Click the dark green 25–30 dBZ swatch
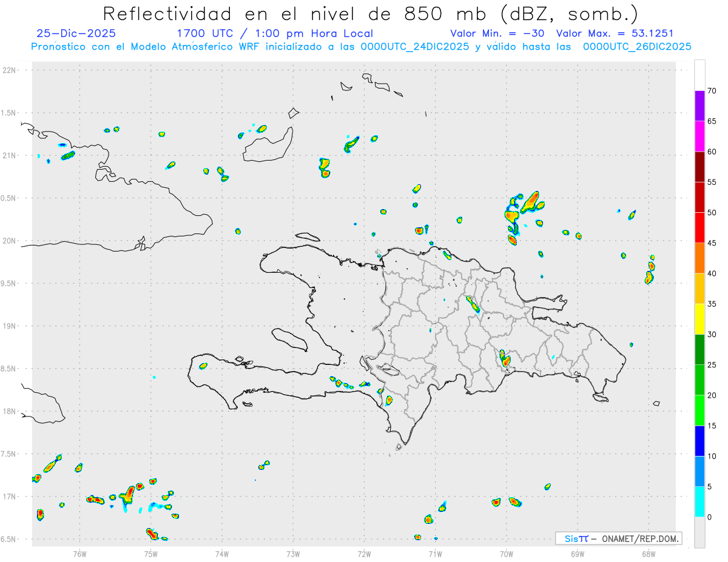This screenshot has height=562, width=728. pyautogui.click(x=699, y=349)
